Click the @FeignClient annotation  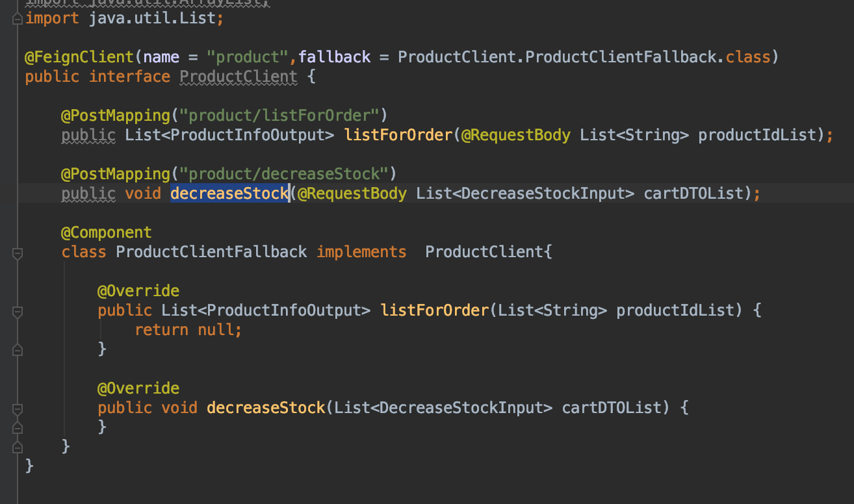79,57
